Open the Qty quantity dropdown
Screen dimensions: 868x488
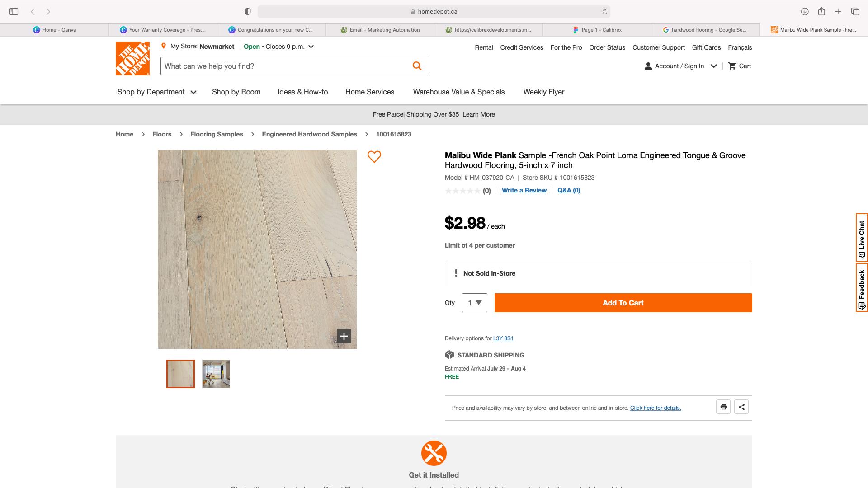click(474, 303)
